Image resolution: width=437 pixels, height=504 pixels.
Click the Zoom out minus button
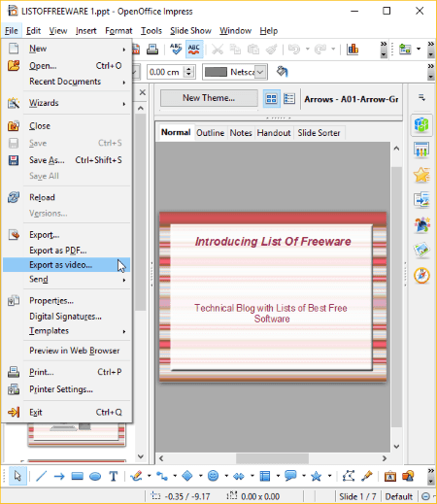pyautogui.click(x=426, y=496)
